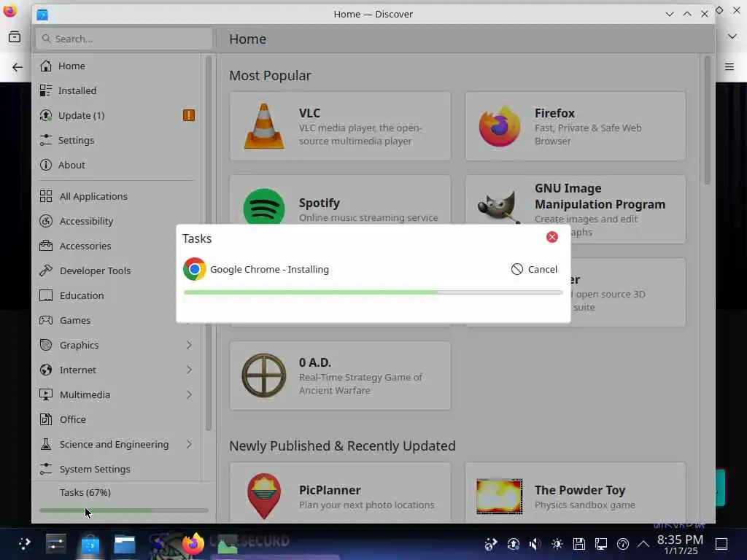Open the Home page in sidebar
Viewport: 747px width, 560px height.
click(117, 66)
